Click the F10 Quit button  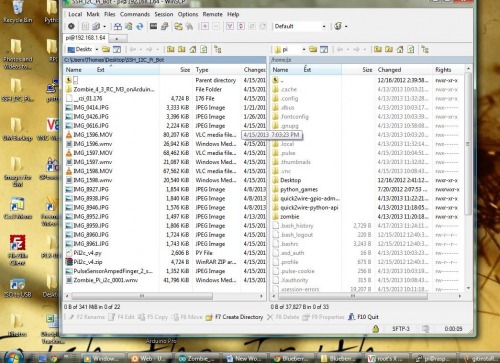point(363,317)
